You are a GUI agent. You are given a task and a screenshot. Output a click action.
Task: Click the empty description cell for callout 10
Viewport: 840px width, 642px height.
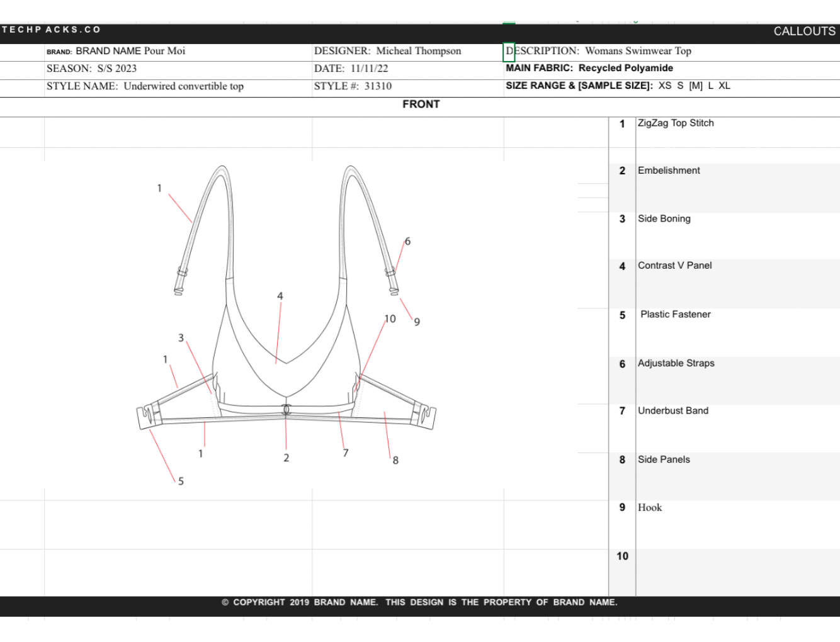[737, 572]
